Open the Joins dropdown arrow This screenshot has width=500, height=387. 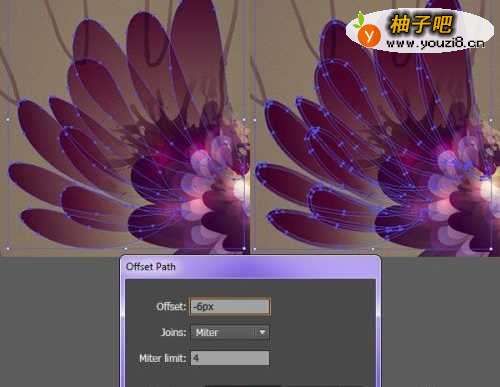[262, 332]
